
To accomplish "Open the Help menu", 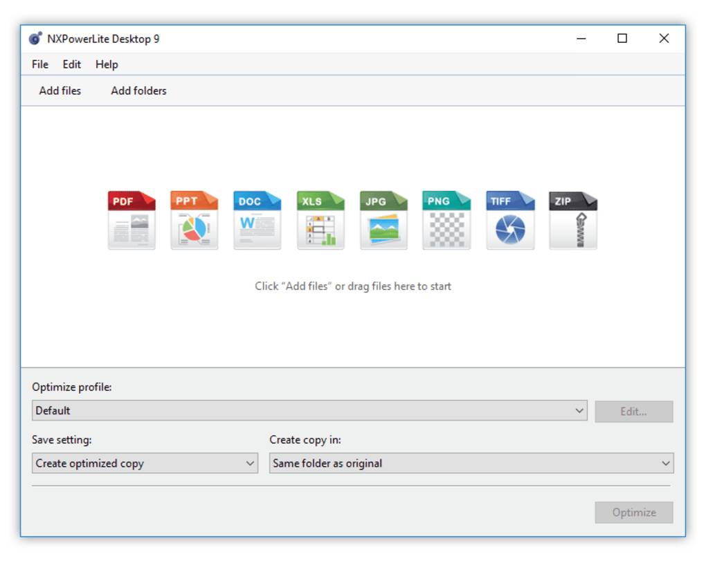I will click(x=106, y=64).
